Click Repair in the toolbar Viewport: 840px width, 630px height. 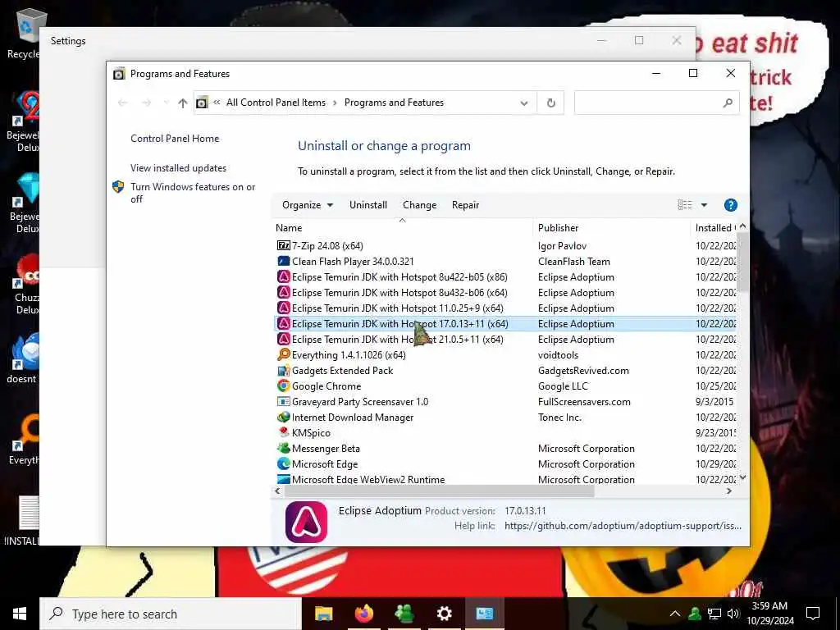point(465,205)
